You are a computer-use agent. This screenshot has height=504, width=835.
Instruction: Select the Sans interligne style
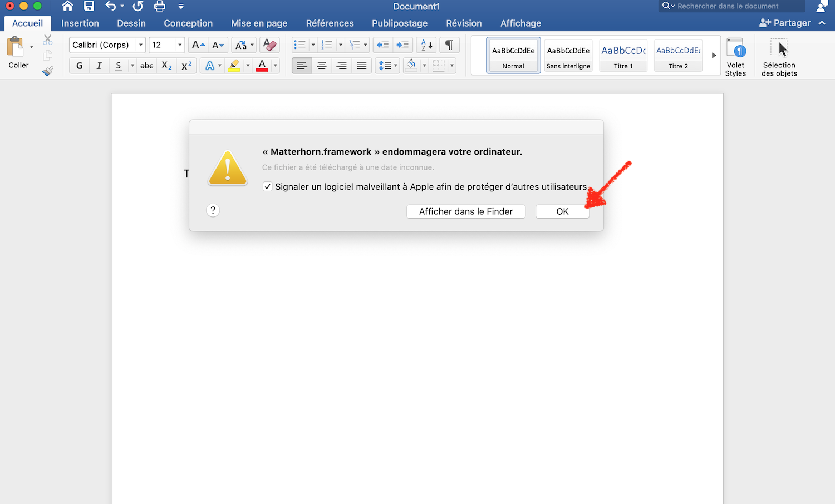coord(568,55)
